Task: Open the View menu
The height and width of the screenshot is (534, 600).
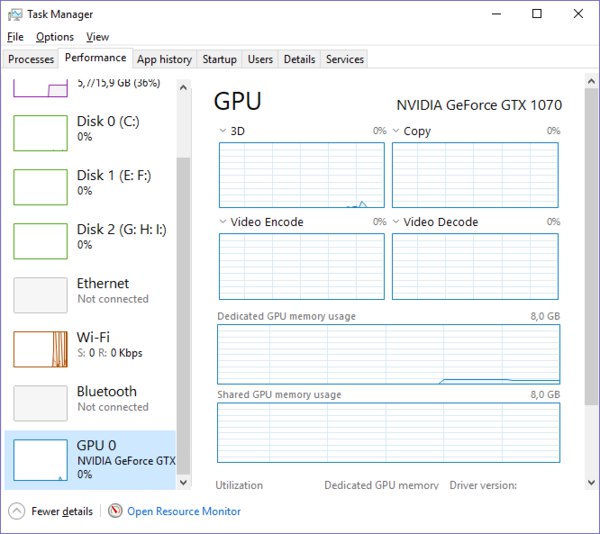Action: point(98,37)
